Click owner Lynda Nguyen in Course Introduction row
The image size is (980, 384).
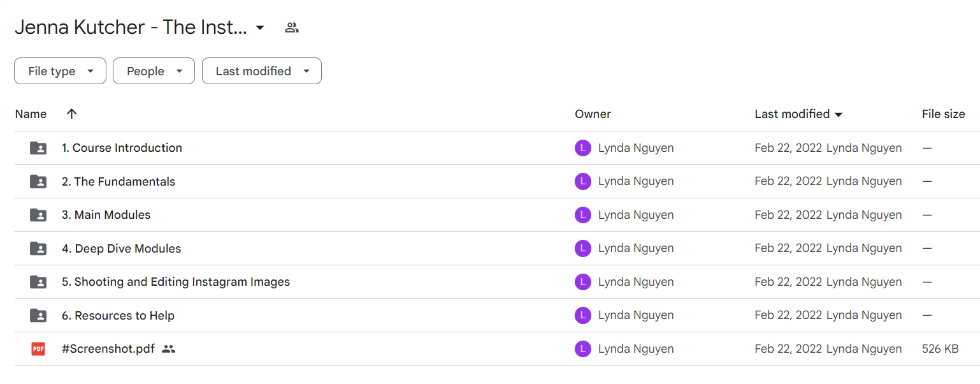click(636, 148)
